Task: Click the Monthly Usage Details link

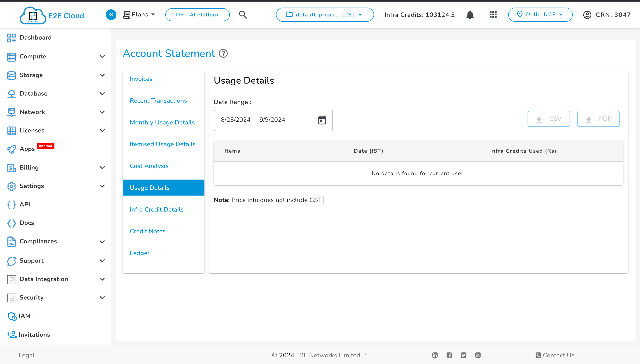Action: click(x=162, y=122)
